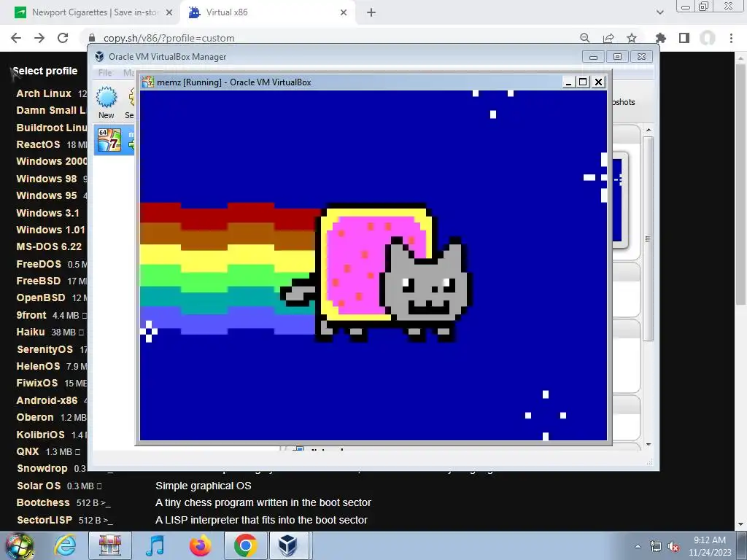Screen dimensions: 747x560
Task: Open the Chrome three-dot menu
Action: click(x=731, y=38)
